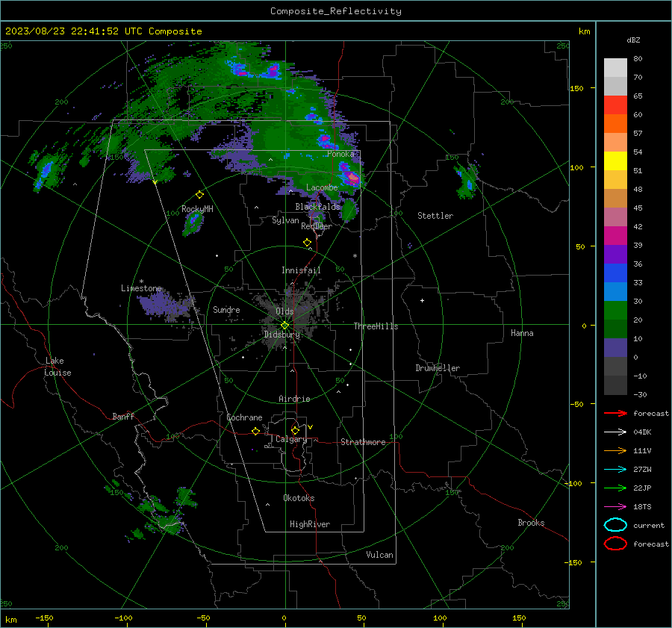672x628 pixels.
Task: Click the RedDeer city label
Action: tap(317, 226)
